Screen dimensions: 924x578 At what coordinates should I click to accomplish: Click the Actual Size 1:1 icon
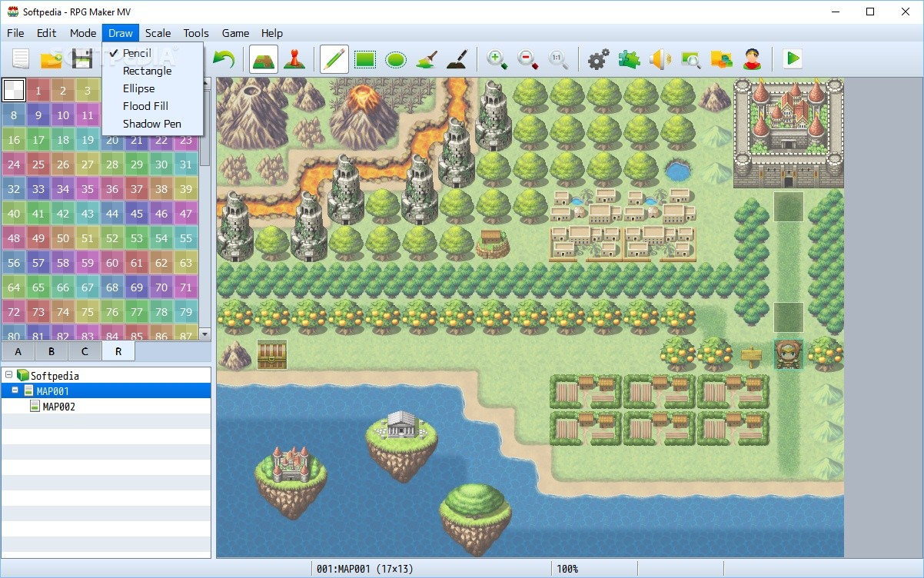[x=559, y=59]
